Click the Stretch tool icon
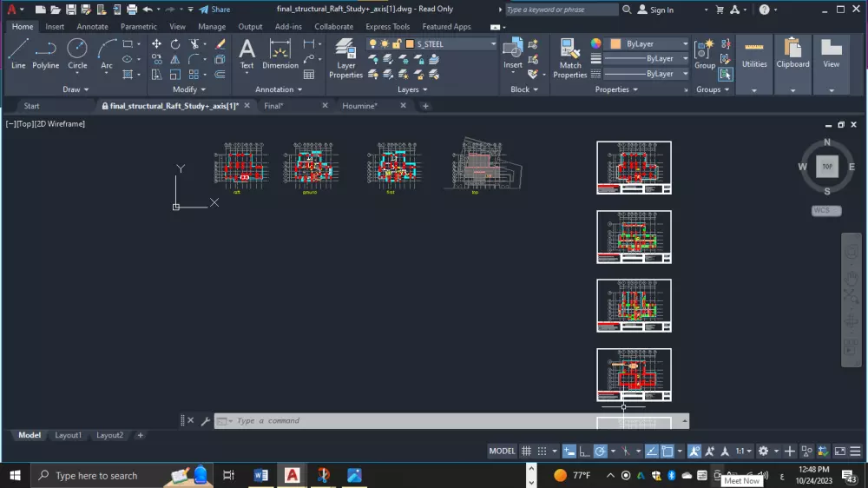The height and width of the screenshot is (488, 868). click(156, 74)
